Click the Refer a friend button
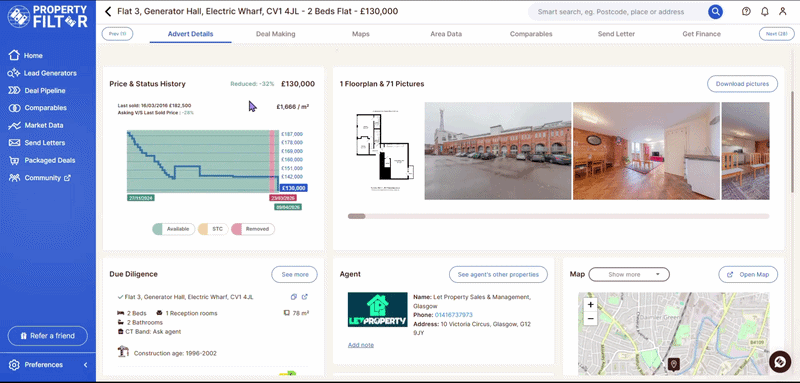 point(47,336)
